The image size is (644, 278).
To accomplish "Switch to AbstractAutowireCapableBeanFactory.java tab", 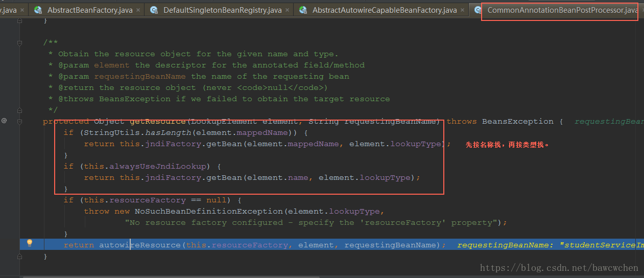I will point(384,10).
